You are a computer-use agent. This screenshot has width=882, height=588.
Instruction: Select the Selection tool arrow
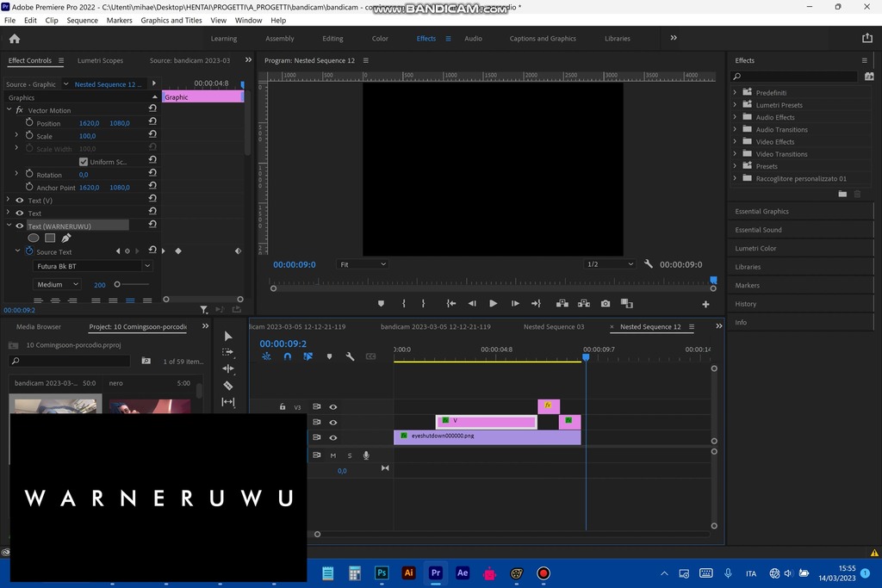227,336
